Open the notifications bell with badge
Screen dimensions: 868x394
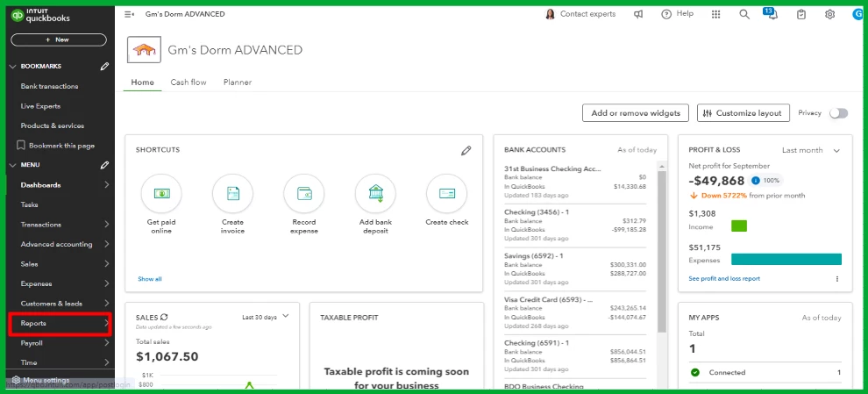772,14
